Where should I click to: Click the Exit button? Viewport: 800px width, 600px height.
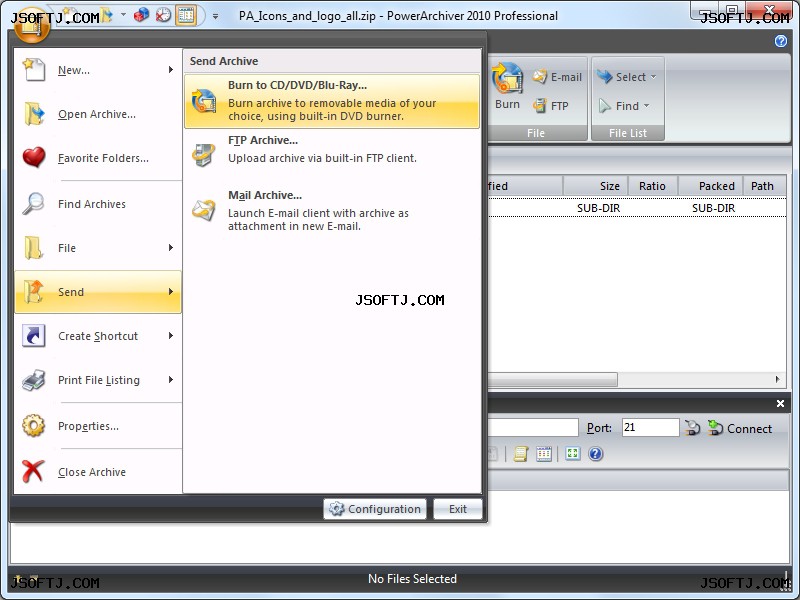pyautogui.click(x=458, y=509)
